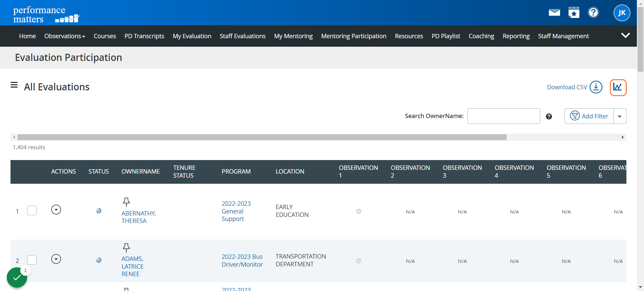This screenshot has height=291, width=644.
Task: Open the Add Filter dropdown arrow
Action: click(620, 116)
